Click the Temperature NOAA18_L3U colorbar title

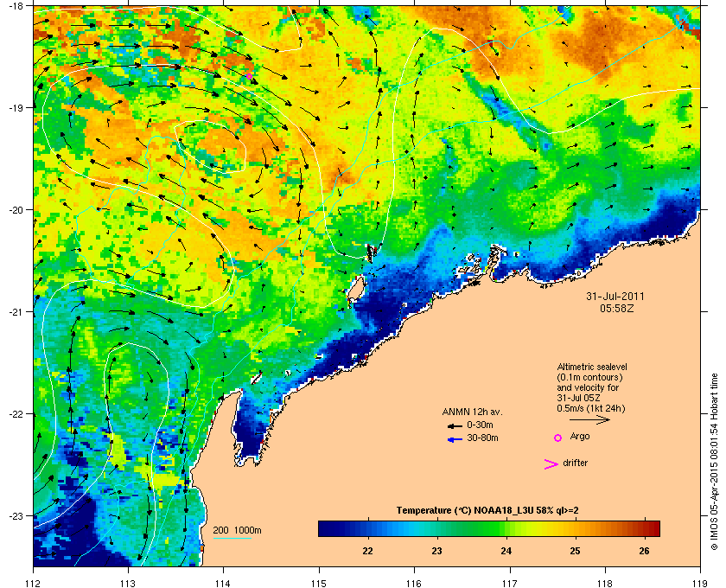click(x=487, y=511)
